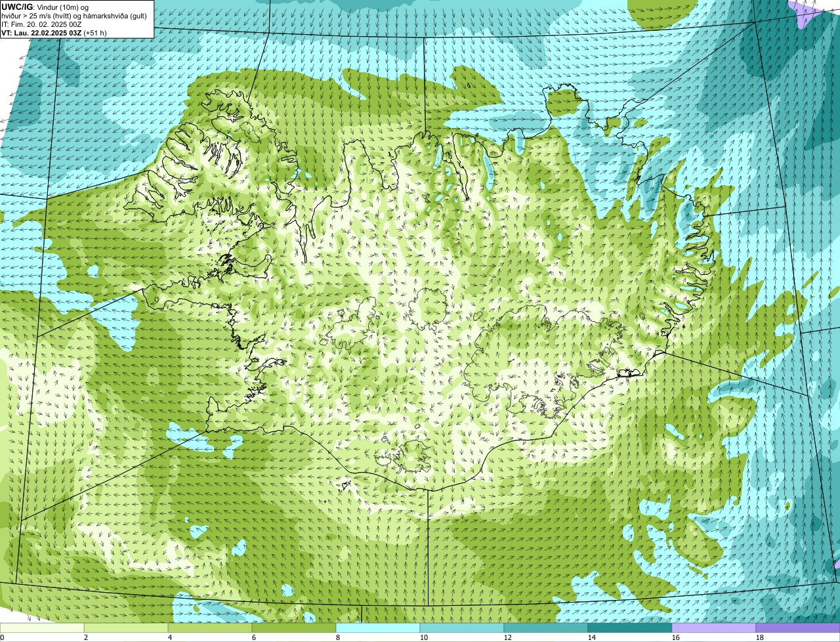Click the scale tick label "10"
The width and height of the screenshot is (840, 642).
[x=423, y=637]
